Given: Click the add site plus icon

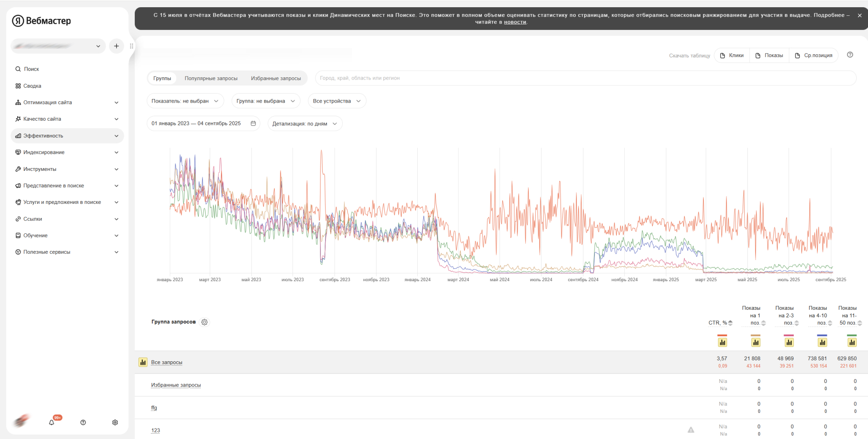Looking at the screenshot, I should point(116,46).
